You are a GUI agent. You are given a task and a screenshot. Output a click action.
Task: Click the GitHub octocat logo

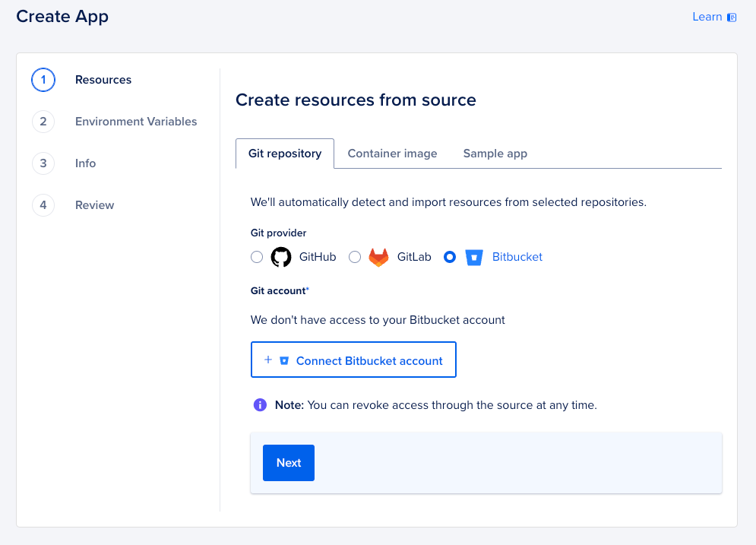[x=281, y=257]
